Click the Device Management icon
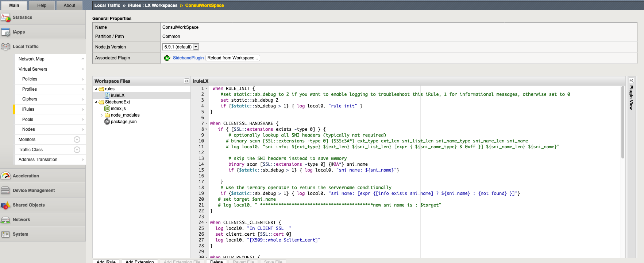 [x=5, y=191]
